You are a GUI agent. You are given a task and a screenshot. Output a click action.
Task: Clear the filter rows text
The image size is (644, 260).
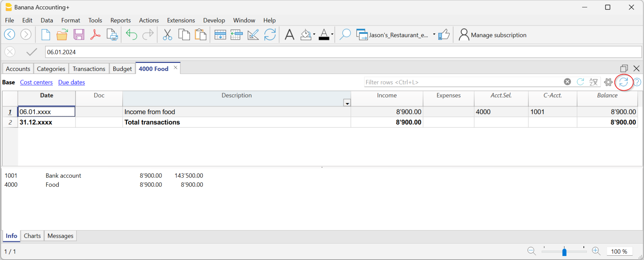click(567, 82)
